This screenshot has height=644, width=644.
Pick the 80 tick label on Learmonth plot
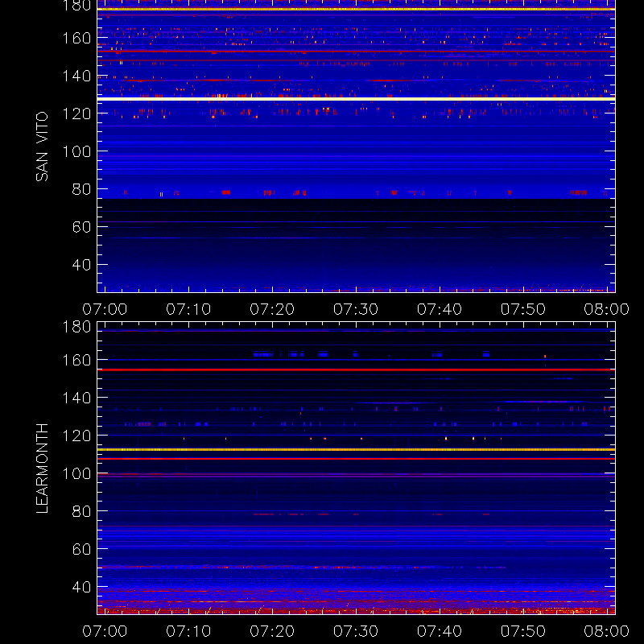(81, 511)
